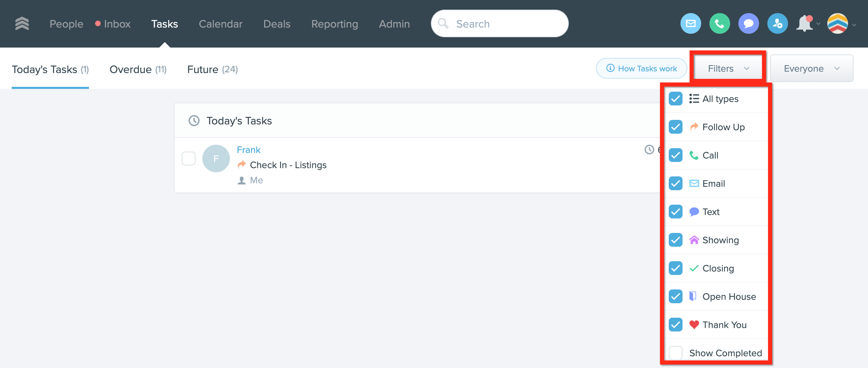Click the search magnifier icon

[443, 23]
